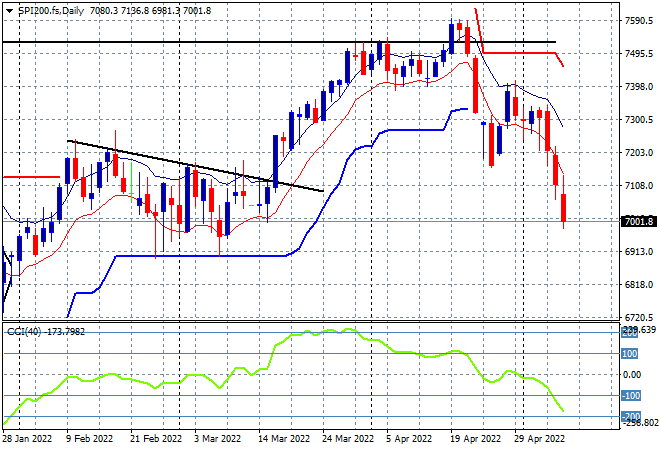The image size is (660, 450).
Task: Click the current price tag 7001.8
Action: [x=639, y=221]
